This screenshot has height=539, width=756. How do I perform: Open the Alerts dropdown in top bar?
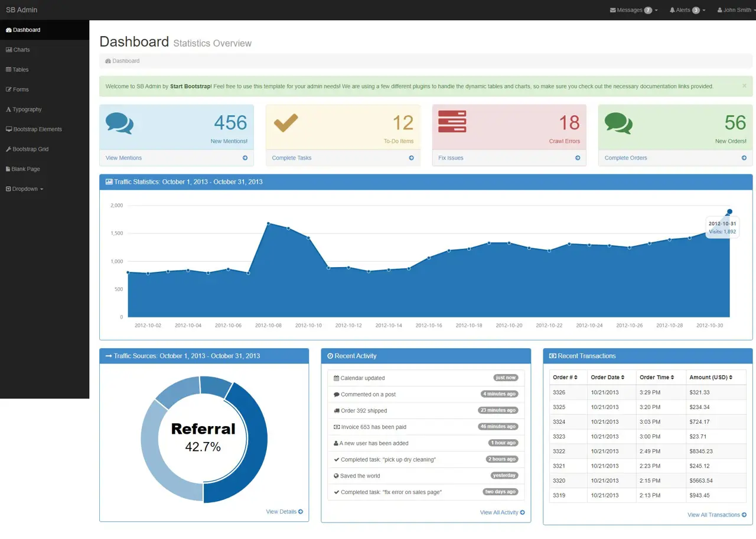click(x=687, y=10)
